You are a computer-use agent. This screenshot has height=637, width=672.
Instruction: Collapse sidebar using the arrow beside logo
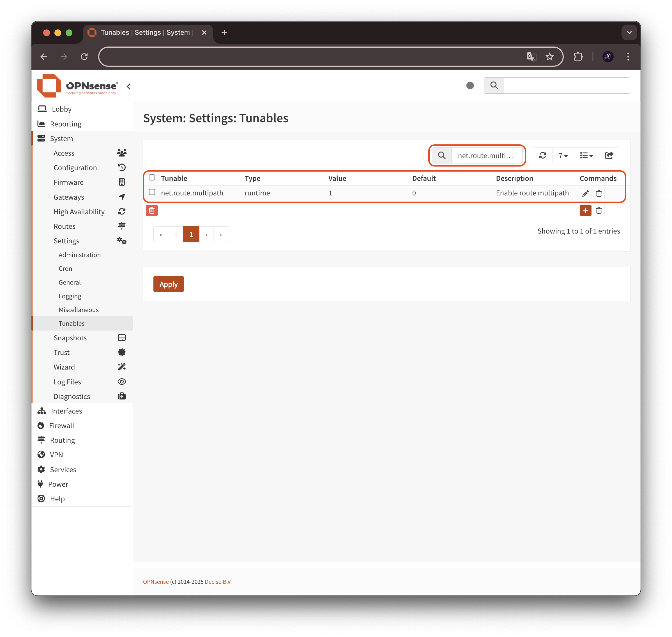click(x=129, y=87)
